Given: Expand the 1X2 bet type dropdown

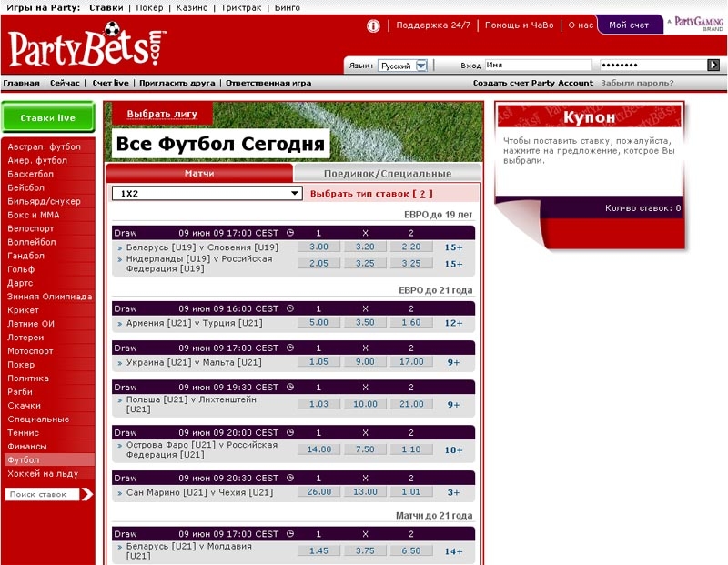Looking at the screenshot, I should [294, 194].
